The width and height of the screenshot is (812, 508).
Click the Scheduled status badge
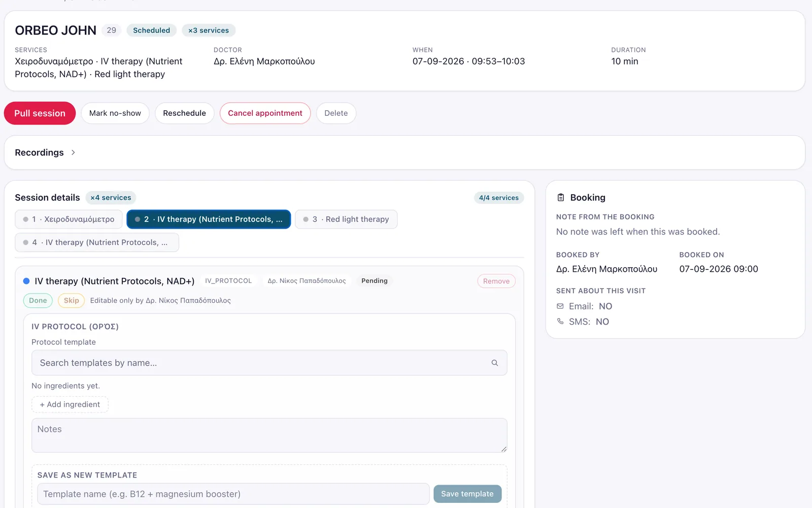152,30
